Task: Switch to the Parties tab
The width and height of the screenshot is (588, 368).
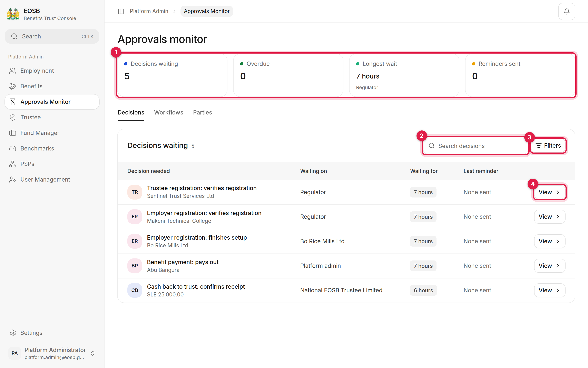Action: click(202, 112)
